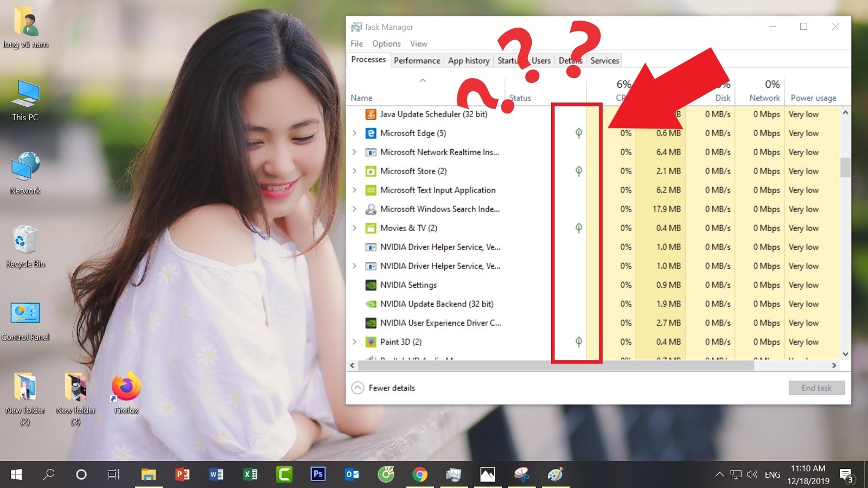Open the taskbar Search magnifier

coord(49,474)
